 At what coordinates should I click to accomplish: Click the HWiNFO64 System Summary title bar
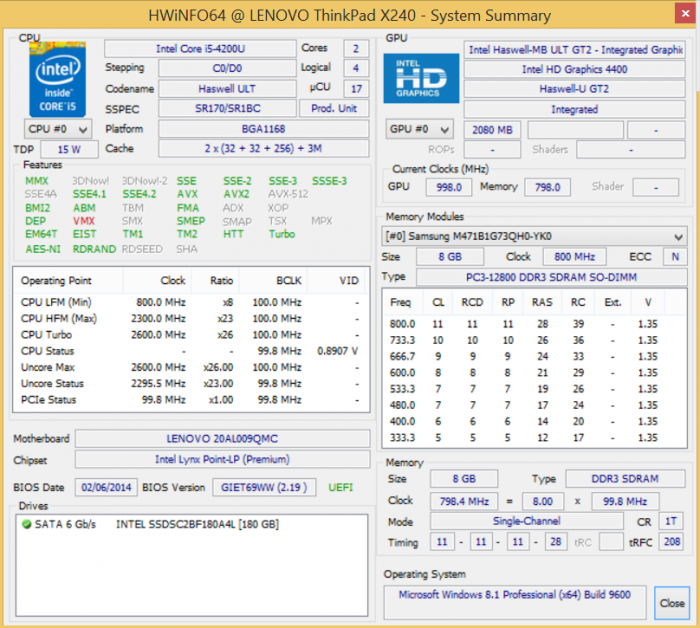(x=350, y=15)
